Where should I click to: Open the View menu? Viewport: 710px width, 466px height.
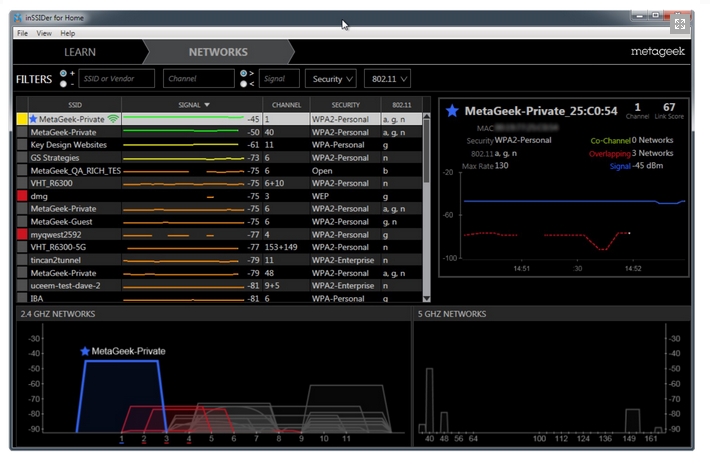point(44,33)
